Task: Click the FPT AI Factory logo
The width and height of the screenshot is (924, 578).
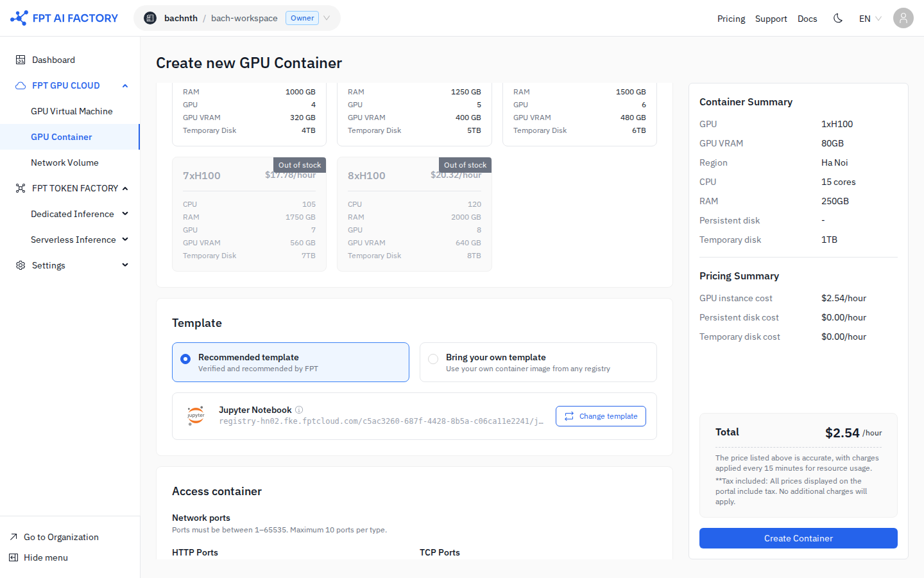Action: point(64,18)
